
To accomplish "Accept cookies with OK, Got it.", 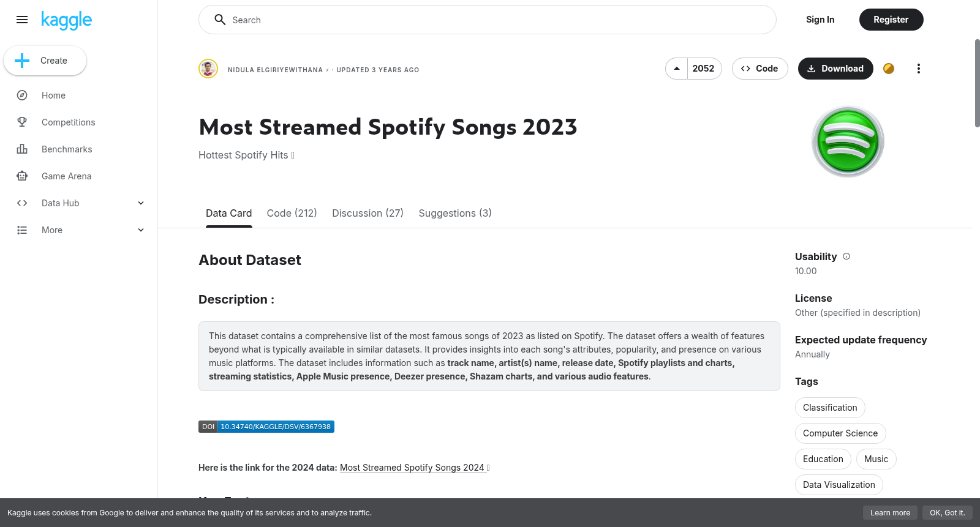I will pyautogui.click(x=947, y=513).
